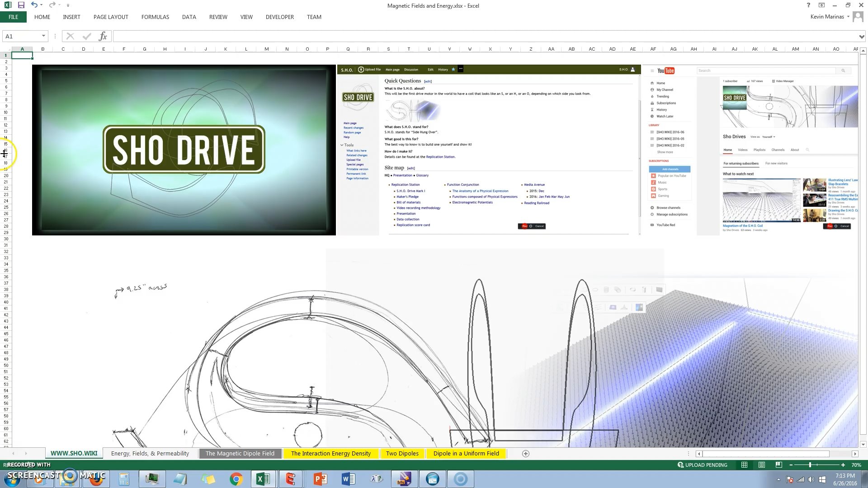This screenshot has width=868, height=488.
Task: Open the DEVELOPER ribbon tab
Action: [x=279, y=17]
